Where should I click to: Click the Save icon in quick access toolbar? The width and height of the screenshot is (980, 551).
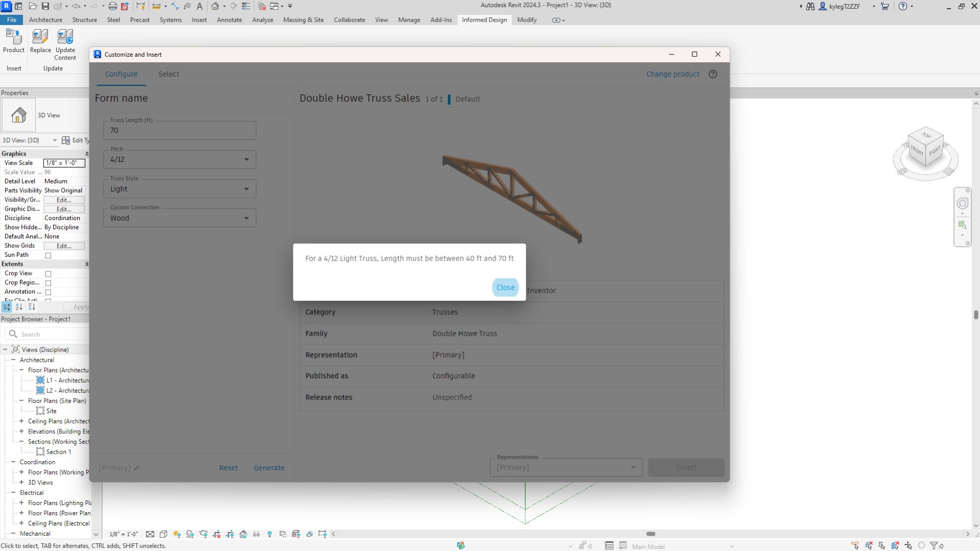point(45,6)
